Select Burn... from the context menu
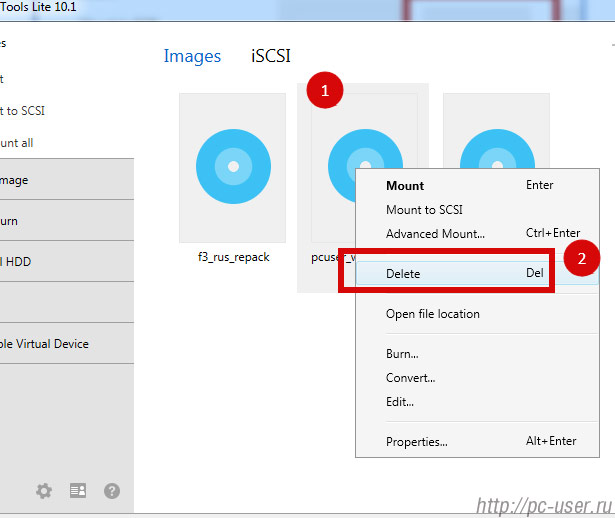This screenshot has width=615, height=518. point(402,354)
